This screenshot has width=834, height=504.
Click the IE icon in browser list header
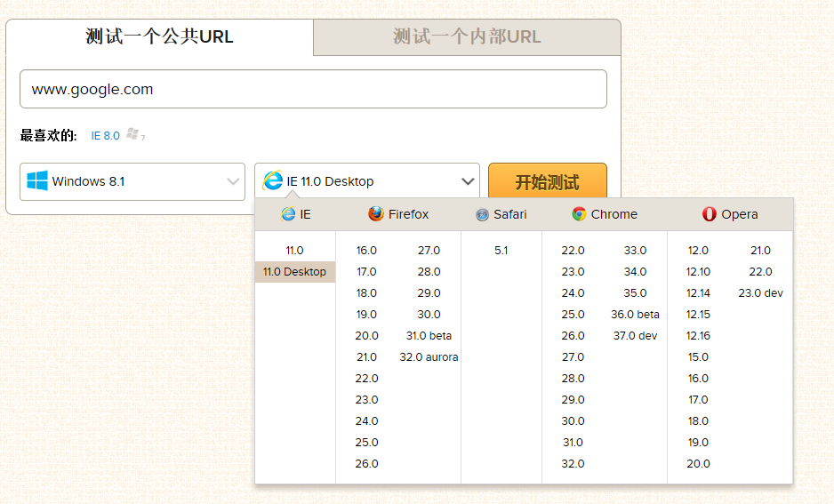pyautogui.click(x=288, y=213)
